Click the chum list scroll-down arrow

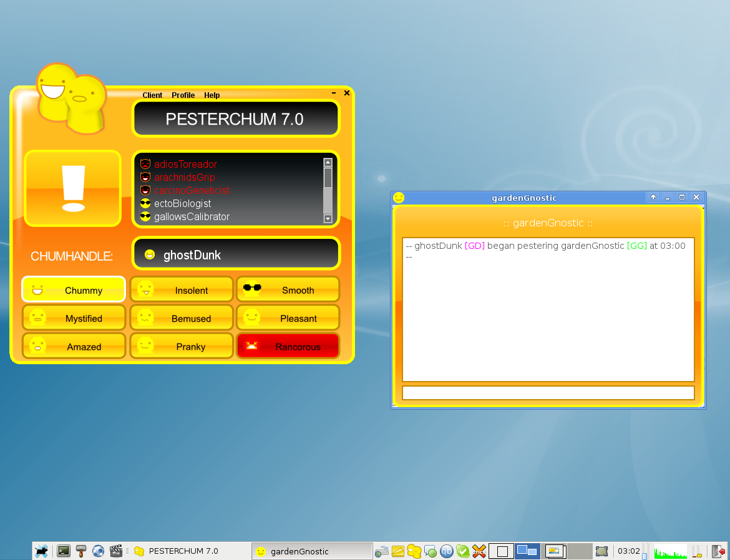(x=328, y=218)
